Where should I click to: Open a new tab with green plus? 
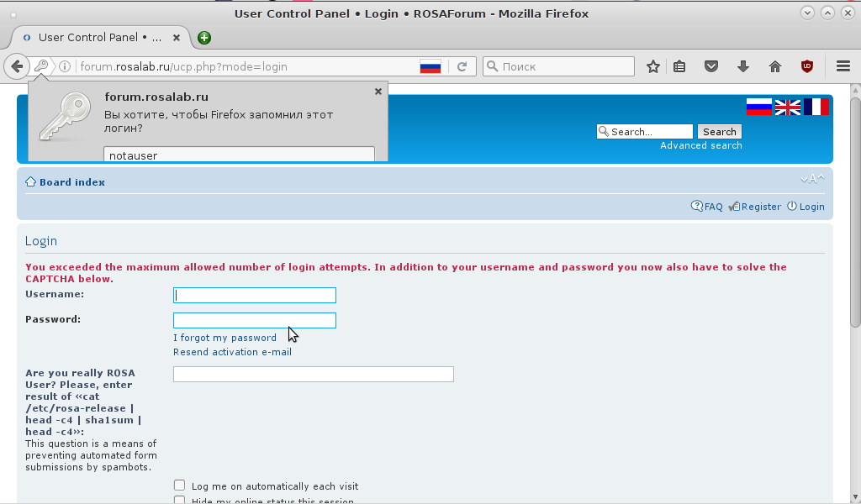tap(204, 37)
